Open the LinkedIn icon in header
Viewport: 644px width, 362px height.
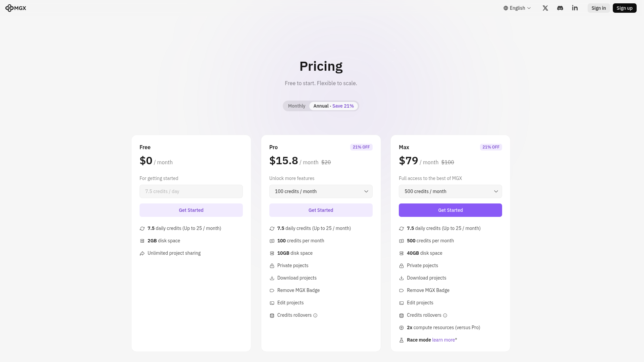(575, 8)
